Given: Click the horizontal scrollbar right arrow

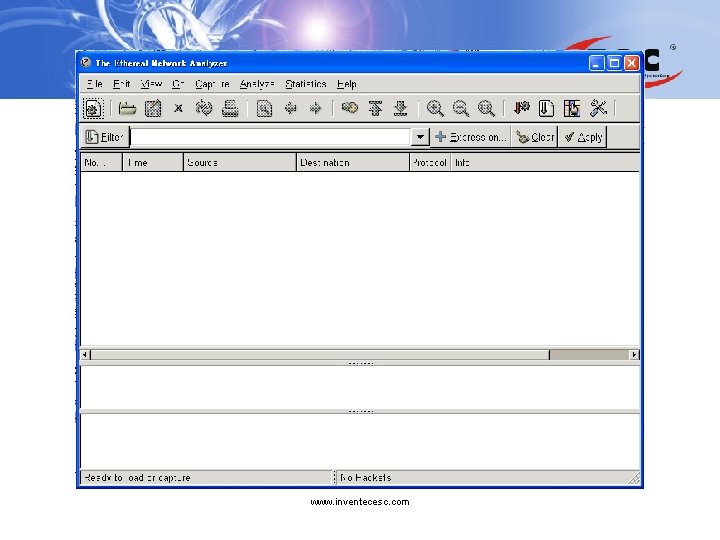Looking at the screenshot, I should pos(634,354).
